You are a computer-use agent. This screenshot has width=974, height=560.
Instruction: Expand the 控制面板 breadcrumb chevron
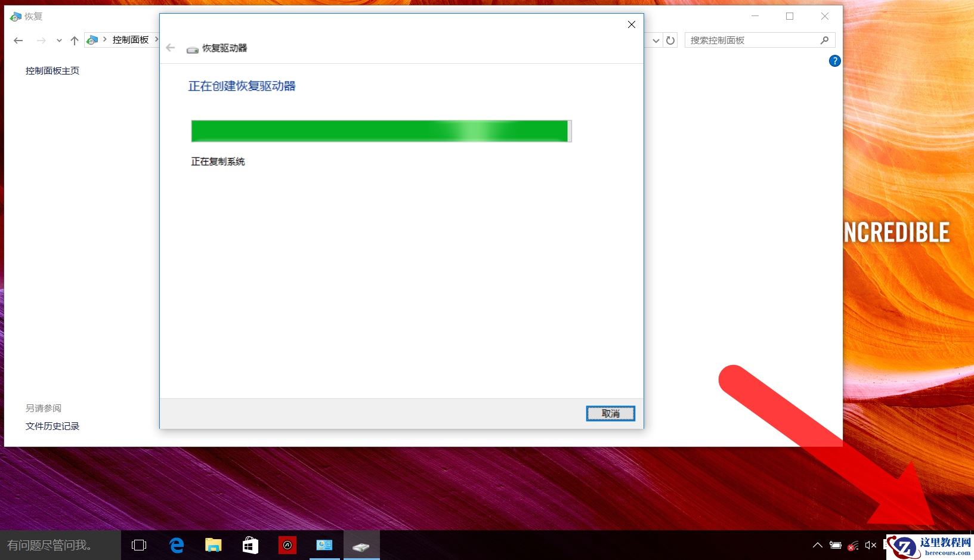157,39
